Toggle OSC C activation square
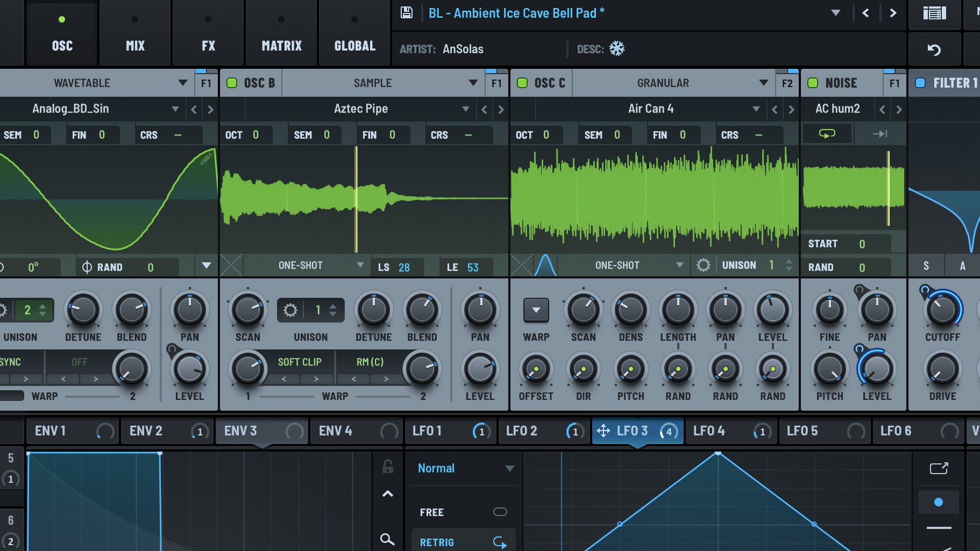The height and width of the screenshot is (551, 980). 522,82
